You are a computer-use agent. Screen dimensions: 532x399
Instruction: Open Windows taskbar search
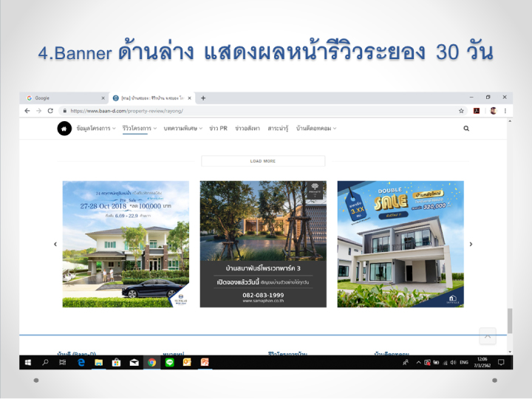tap(45, 363)
